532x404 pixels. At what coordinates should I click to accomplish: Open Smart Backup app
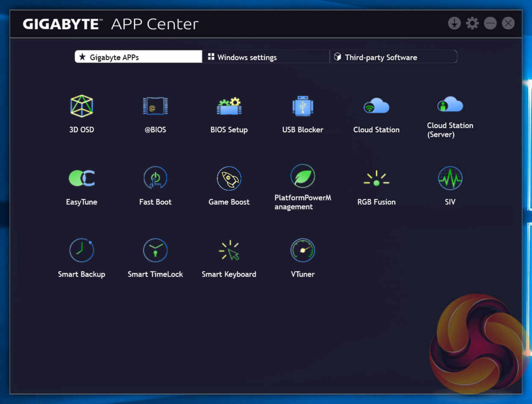[x=82, y=251]
